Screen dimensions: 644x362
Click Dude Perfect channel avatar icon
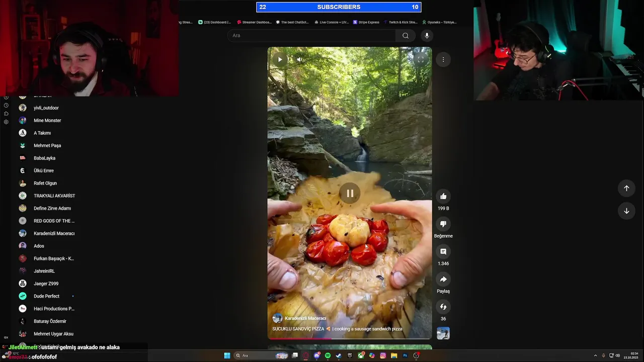coord(23,296)
